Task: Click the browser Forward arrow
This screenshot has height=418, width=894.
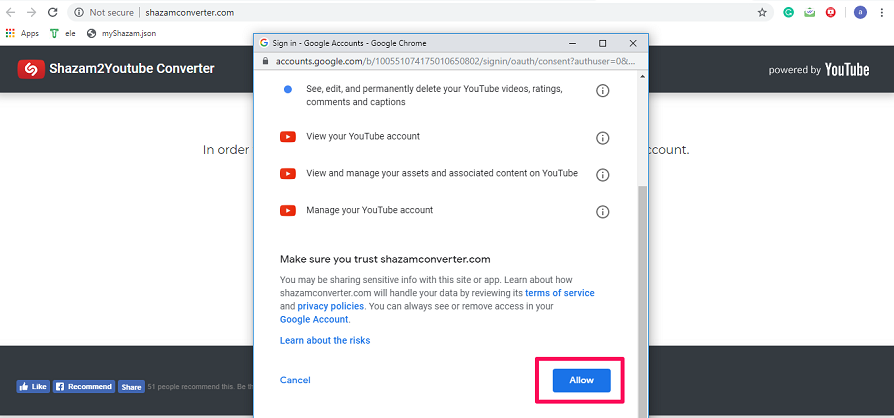Action: 31,13
